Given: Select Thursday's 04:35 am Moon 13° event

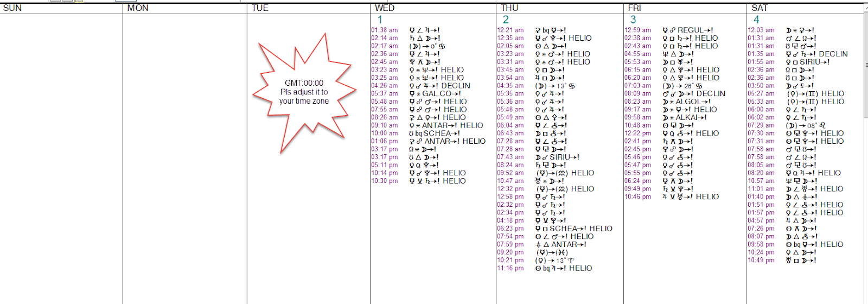Looking at the screenshot, I should tap(535, 86).
